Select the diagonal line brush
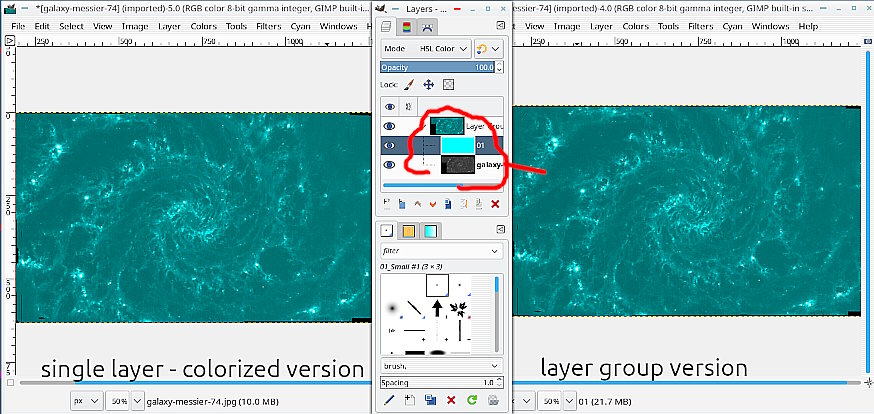 tap(414, 308)
